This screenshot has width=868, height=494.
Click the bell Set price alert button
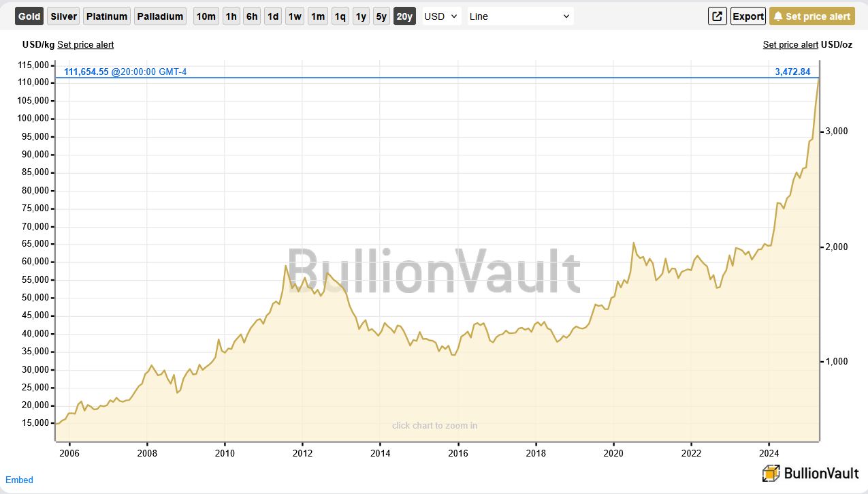point(811,16)
